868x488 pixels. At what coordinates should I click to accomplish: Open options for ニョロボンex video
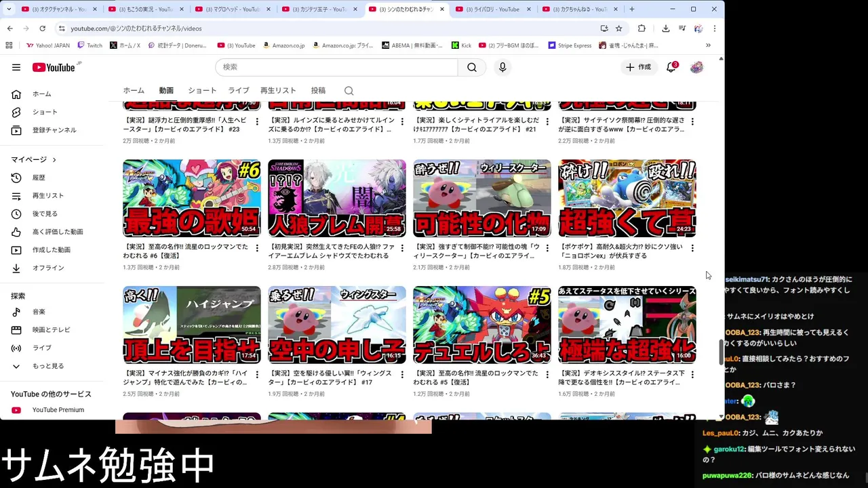692,248
